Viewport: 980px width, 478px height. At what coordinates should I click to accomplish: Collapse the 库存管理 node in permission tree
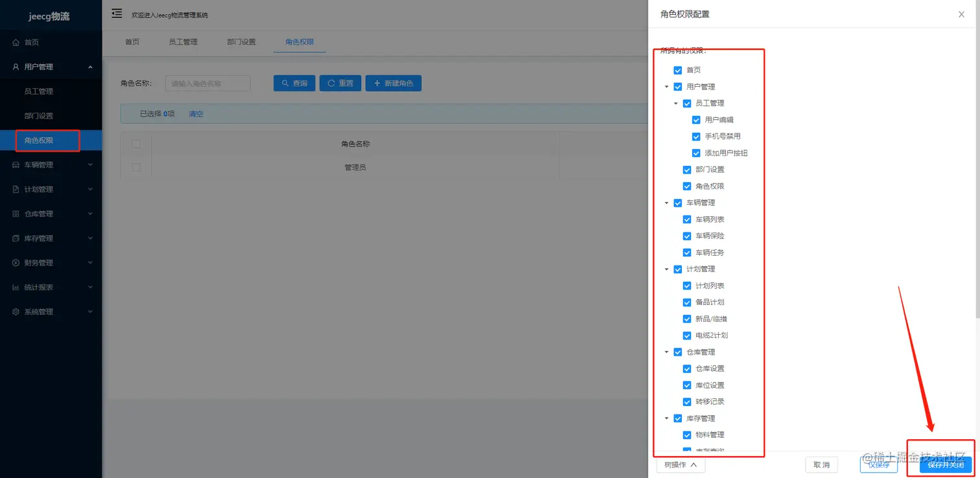(666, 418)
